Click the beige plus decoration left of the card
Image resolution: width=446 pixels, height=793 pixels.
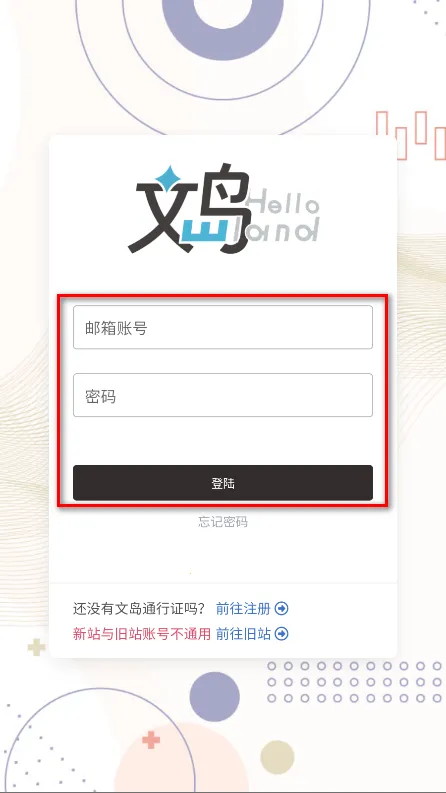coord(36,647)
